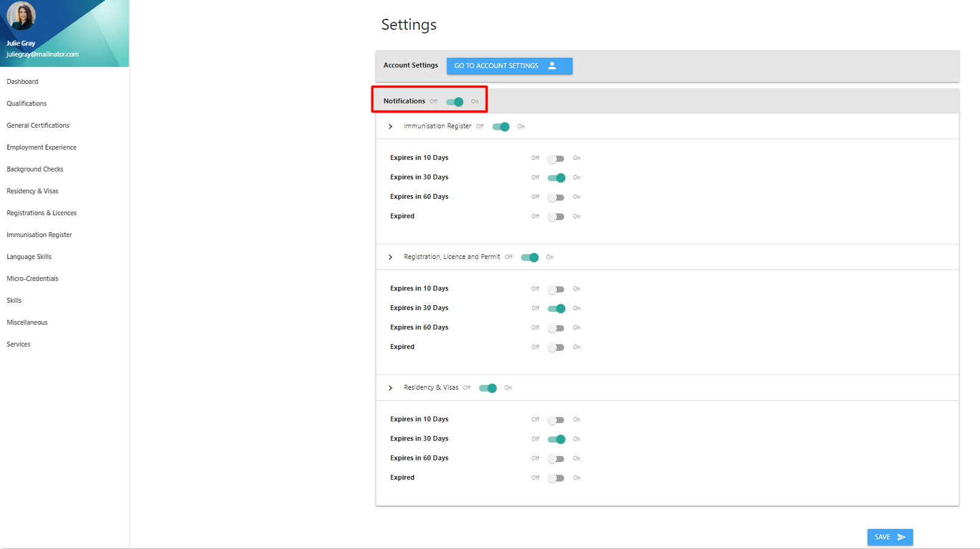Click the Immunisation Register section title
This screenshot has width=980, height=549.
tap(438, 126)
